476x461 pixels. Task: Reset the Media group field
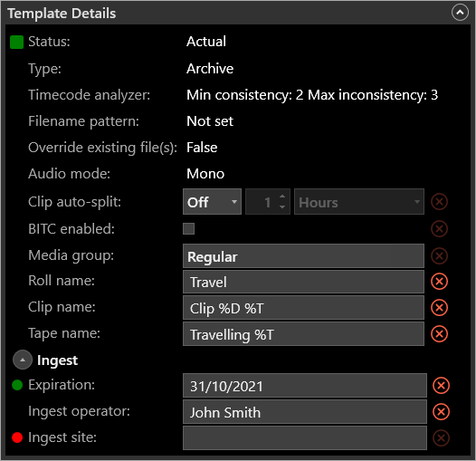click(x=439, y=255)
